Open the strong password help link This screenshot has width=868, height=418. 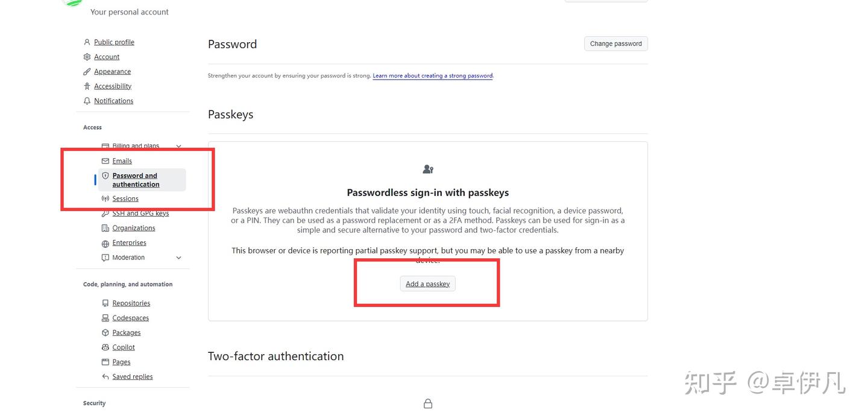(432, 76)
